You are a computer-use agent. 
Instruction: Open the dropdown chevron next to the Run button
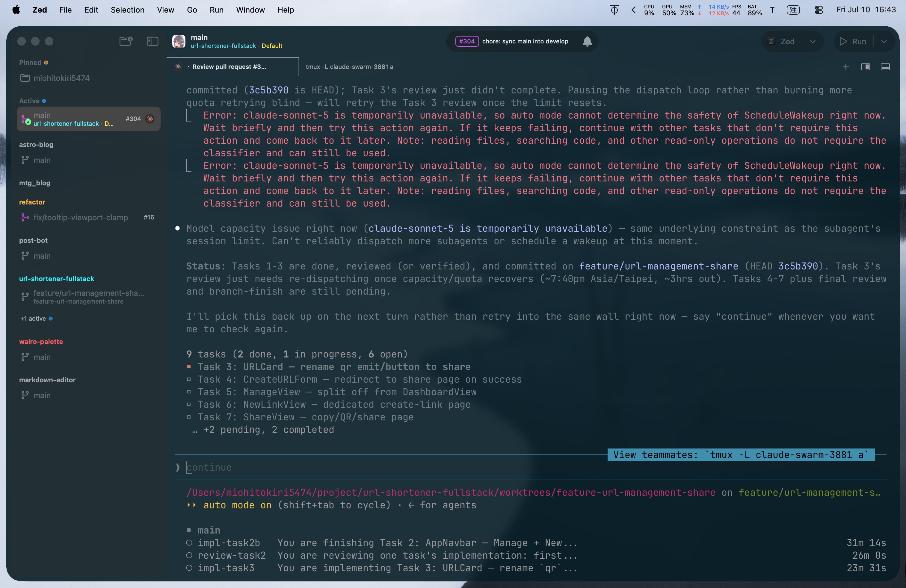[x=884, y=41]
